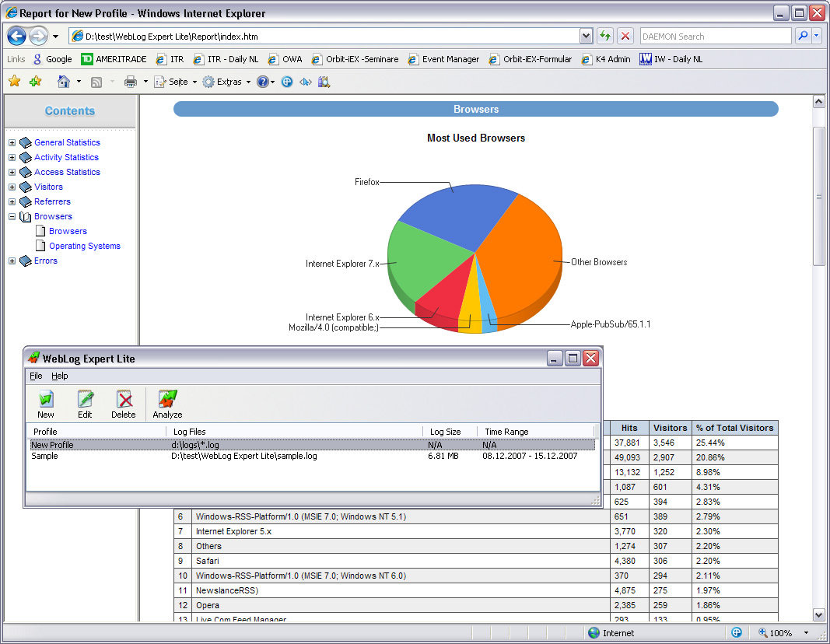Open the Home button dropdown arrow
The image size is (830, 644).
79,82
